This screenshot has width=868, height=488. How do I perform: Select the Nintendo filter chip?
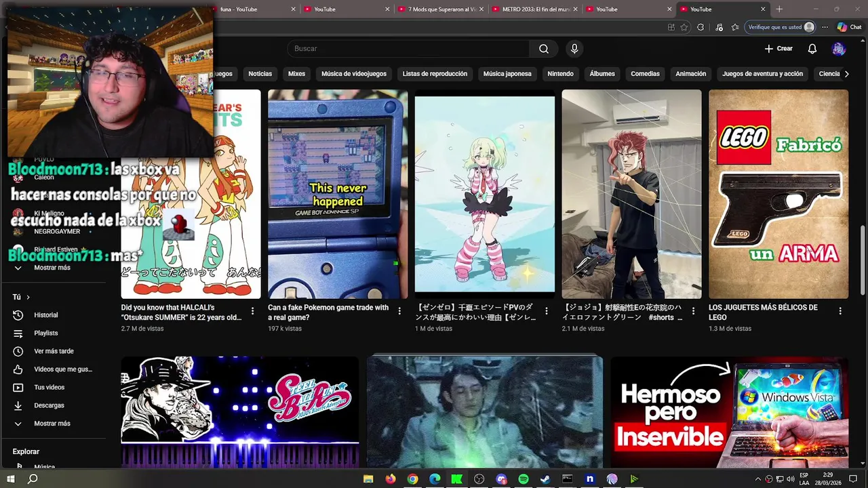pyautogui.click(x=560, y=74)
